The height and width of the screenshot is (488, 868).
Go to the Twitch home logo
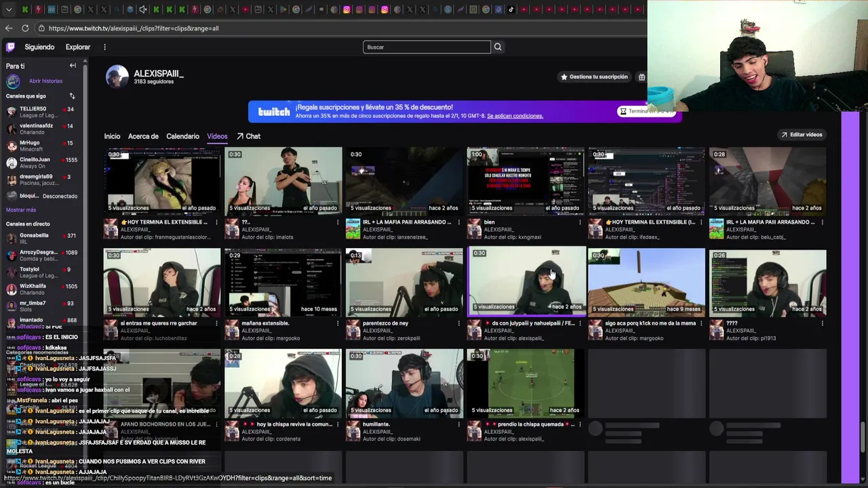click(10, 47)
